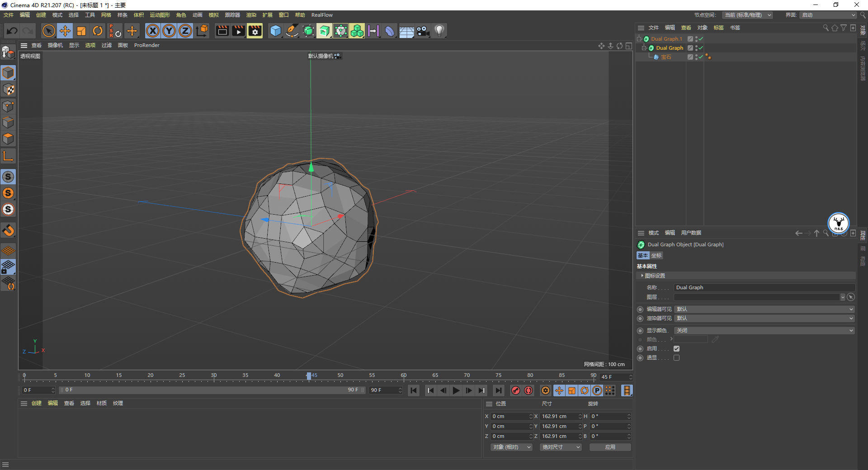Open 图层 dropdown arrow
Viewport: 868px width, 470px height.
tap(843, 297)
